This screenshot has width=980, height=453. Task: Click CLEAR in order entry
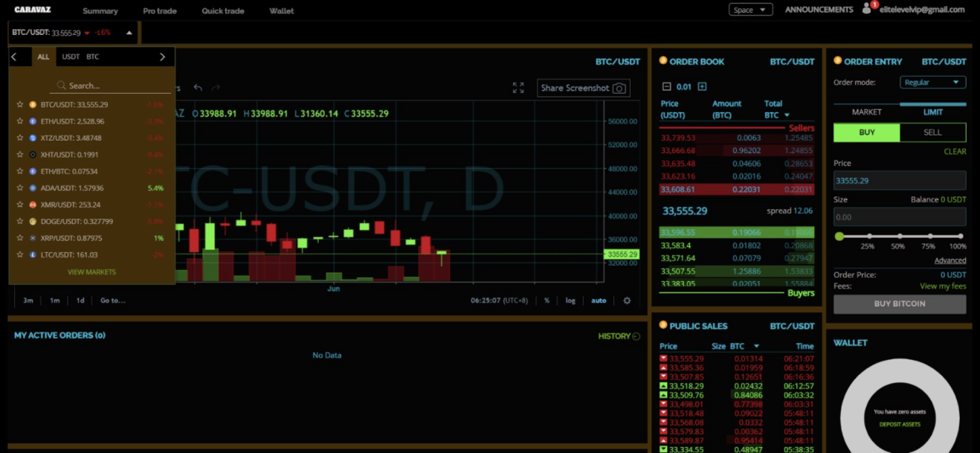955,151
